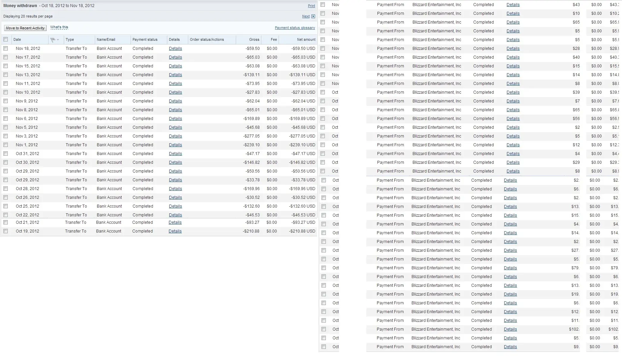Screen dimensions: 622x364
Task: Open the flag column dropdown arrow
Action: [x=58, y=40]
